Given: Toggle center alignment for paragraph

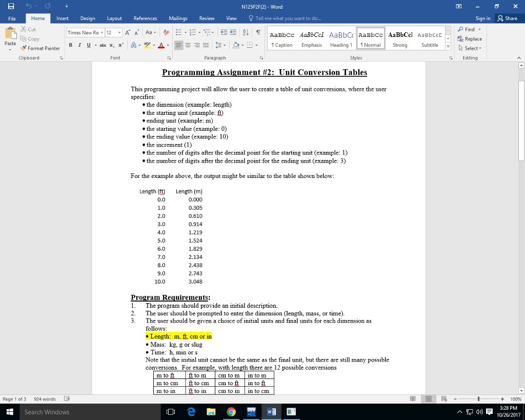Looking at the screenshot, I should [188, 45].
